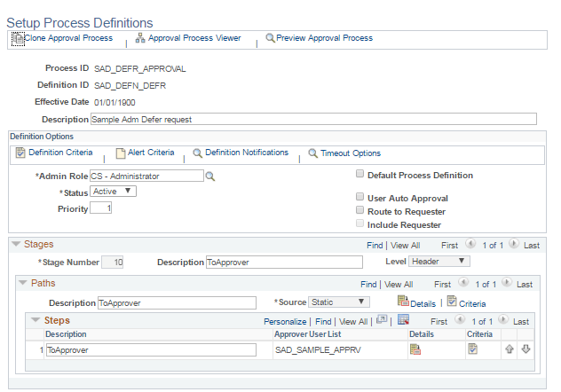The height and width of the screenshot is (392, 561).
Task: Click View All in the Paths header
Action: click(399, 285)
